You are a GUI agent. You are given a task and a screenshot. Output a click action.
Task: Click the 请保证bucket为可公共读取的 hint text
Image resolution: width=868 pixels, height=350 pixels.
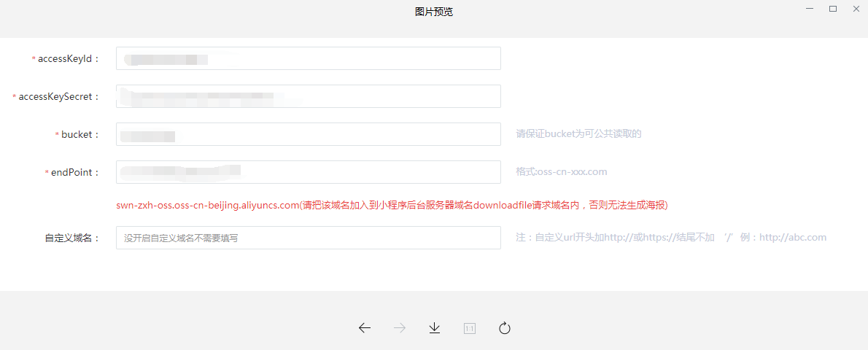point(578,134)
